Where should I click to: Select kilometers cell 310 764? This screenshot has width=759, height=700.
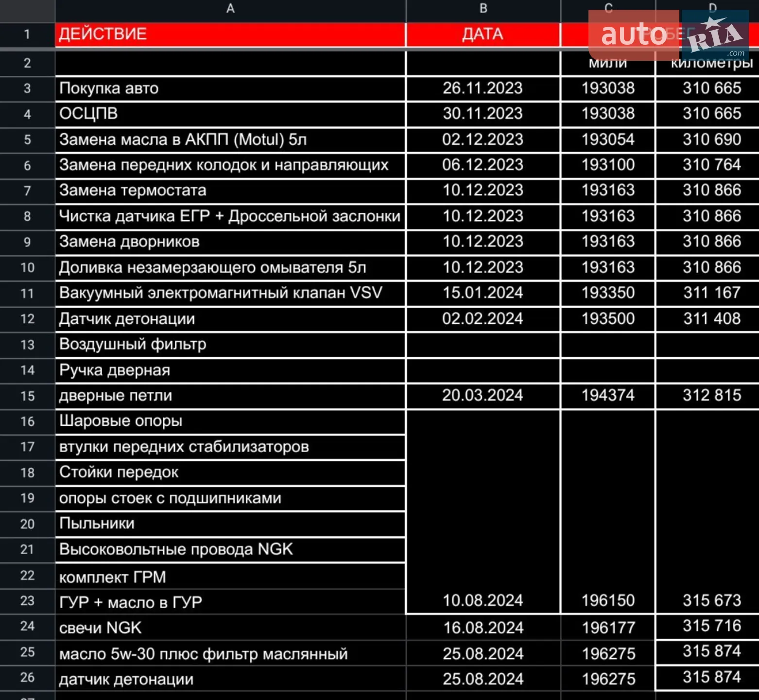coord(711,165)
